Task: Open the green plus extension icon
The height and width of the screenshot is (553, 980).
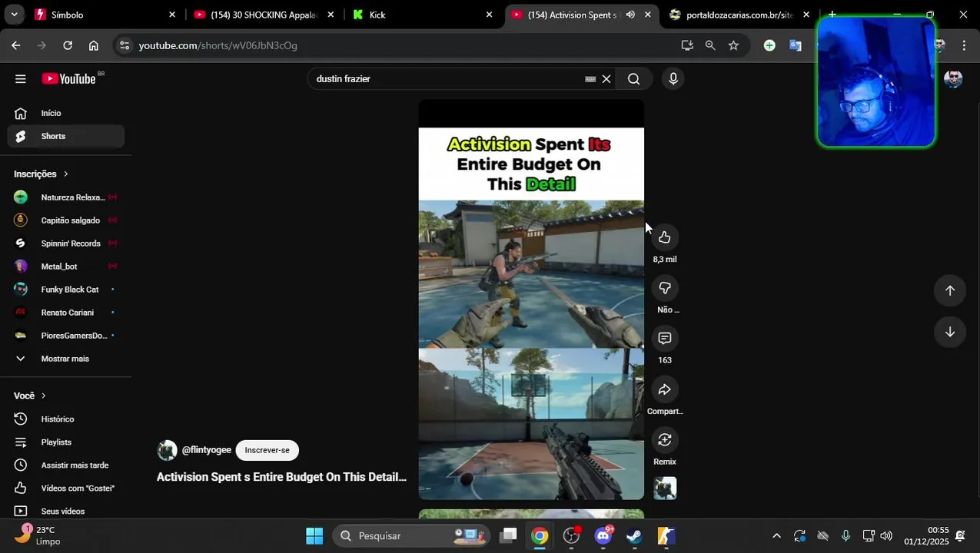Action: click(769, 45)
